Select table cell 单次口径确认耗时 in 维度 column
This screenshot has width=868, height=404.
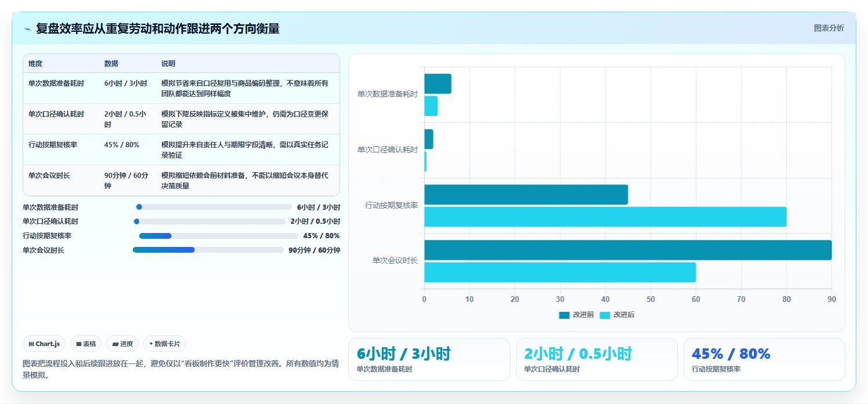[x=56, y=114]
